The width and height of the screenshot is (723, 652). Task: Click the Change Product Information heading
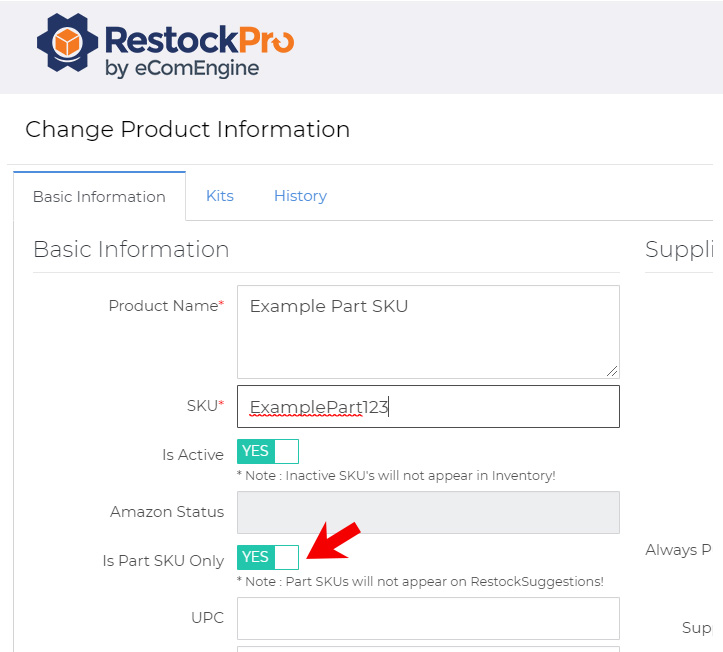click(187, 129)
